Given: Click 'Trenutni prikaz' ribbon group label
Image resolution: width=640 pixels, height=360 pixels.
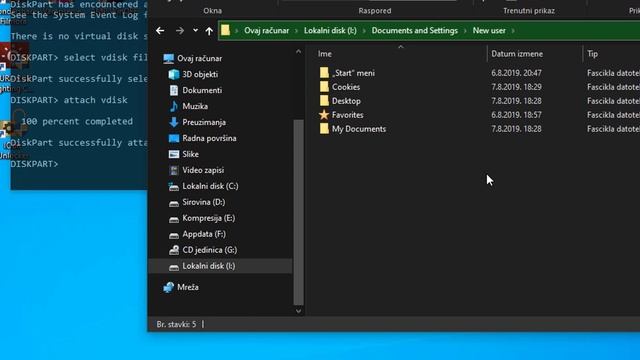Looking at the screenshot, I should pyautogui.click(x=529, y=11).
